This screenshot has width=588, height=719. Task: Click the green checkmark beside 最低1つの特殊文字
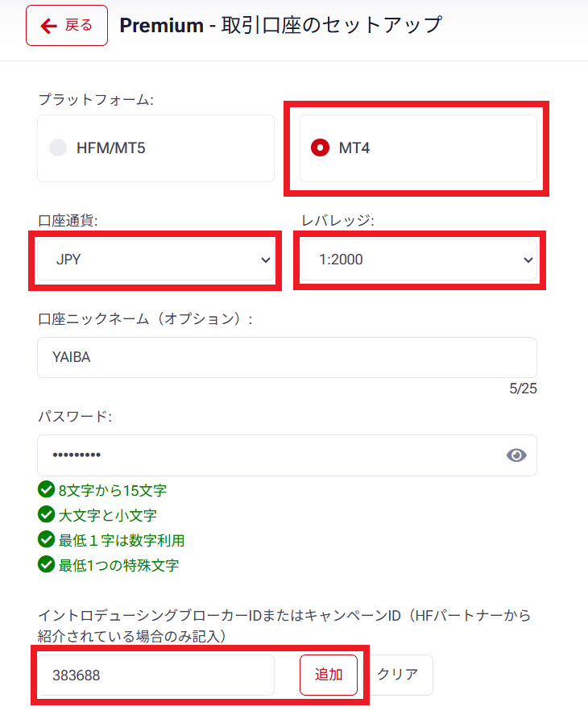[x=46, y=564]
